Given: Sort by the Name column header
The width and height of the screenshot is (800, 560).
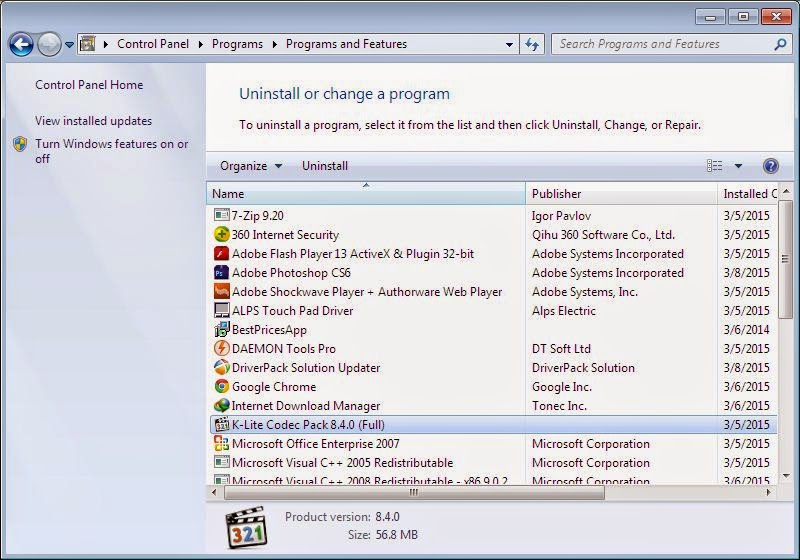Looking at the screenshot, I should [366, 194].
